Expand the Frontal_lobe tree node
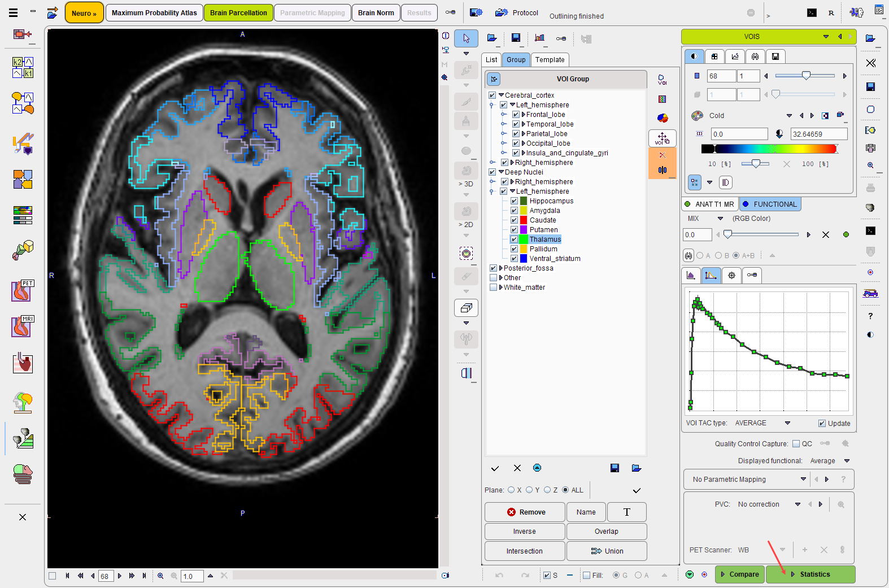 point(524,115)
